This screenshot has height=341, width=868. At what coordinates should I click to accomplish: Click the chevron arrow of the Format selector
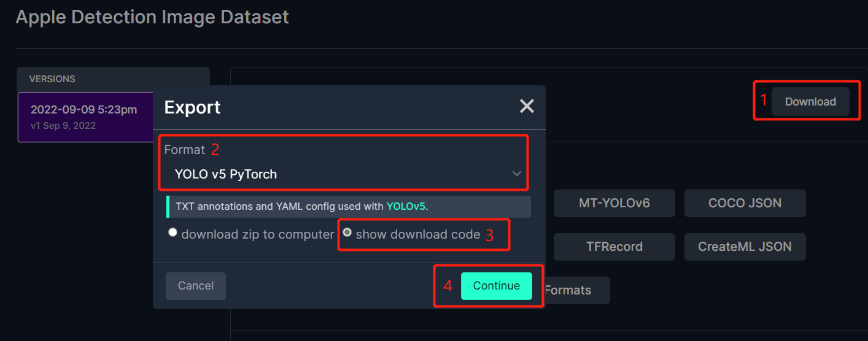click(517, 174)
